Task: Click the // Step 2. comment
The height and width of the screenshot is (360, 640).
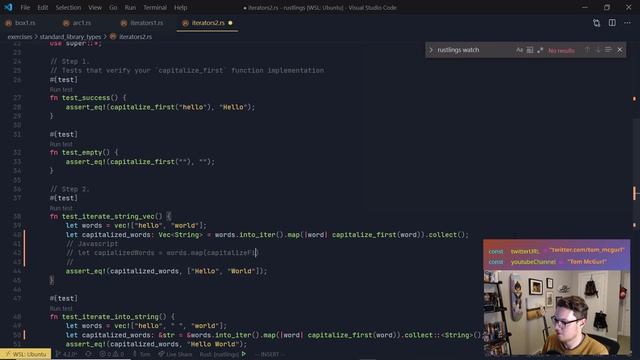Action: (x=69, y=189)
